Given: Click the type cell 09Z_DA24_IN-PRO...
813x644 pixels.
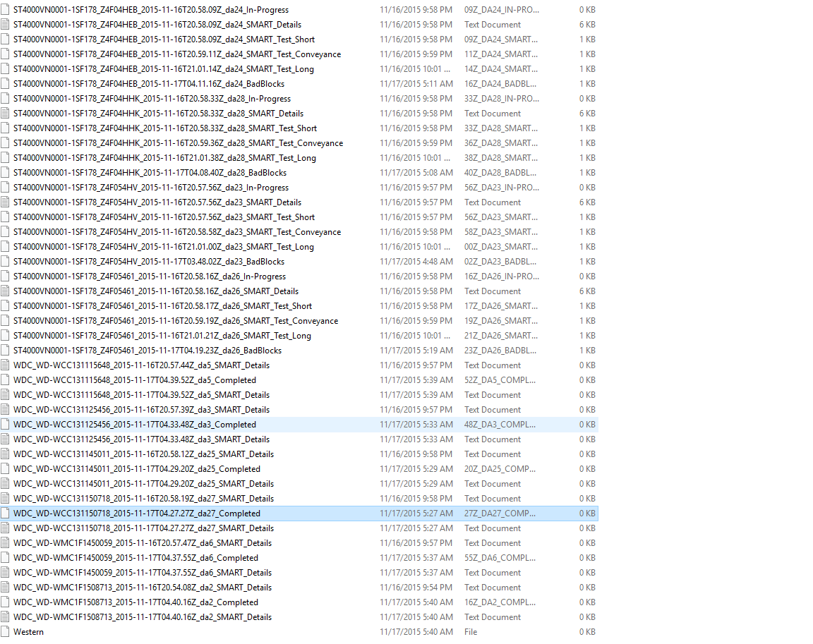Looking at the screenshot, I should pyautogui.click(x=501, y=9).
